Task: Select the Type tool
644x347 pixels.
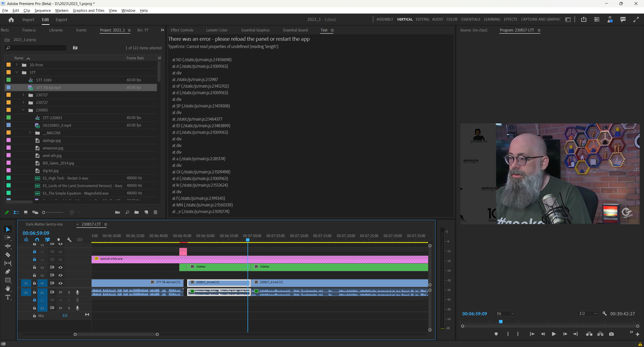Action: (8, 297)
